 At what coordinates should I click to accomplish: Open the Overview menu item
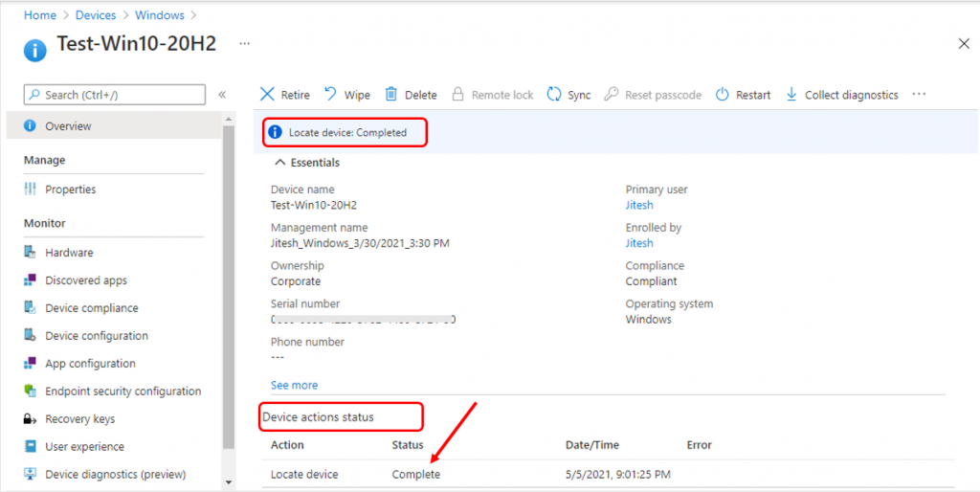point(114,125)
